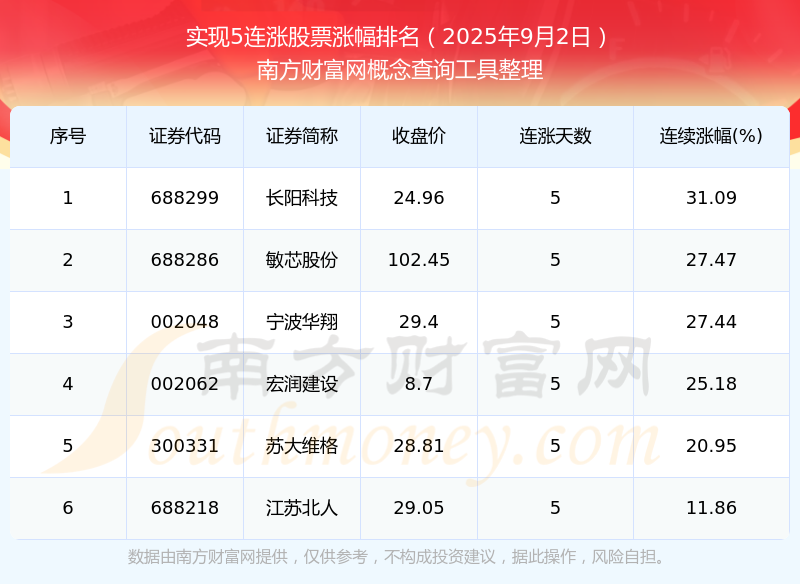Select stock code 688218
The height and width of the screenshot is (584, 800).
coord(185,508)
